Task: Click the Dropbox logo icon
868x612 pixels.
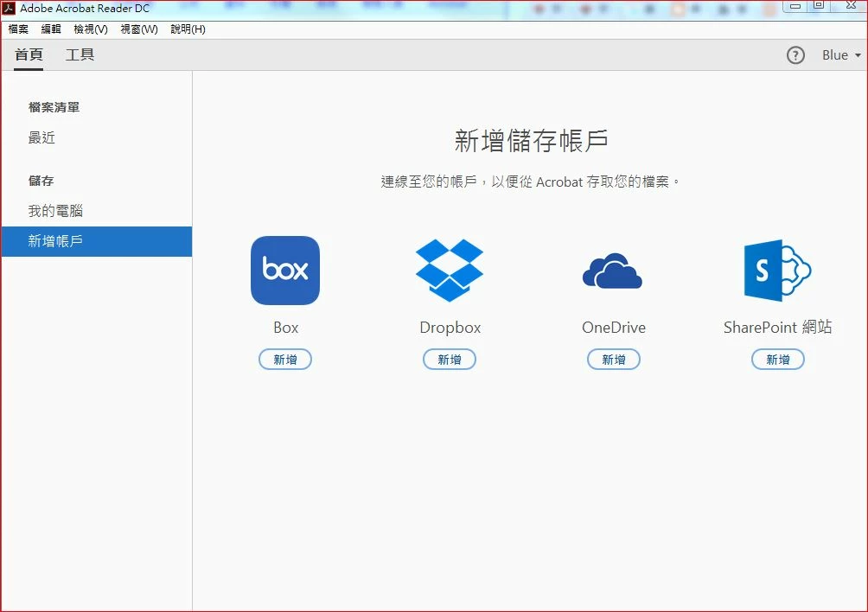Action: [450, 271]
